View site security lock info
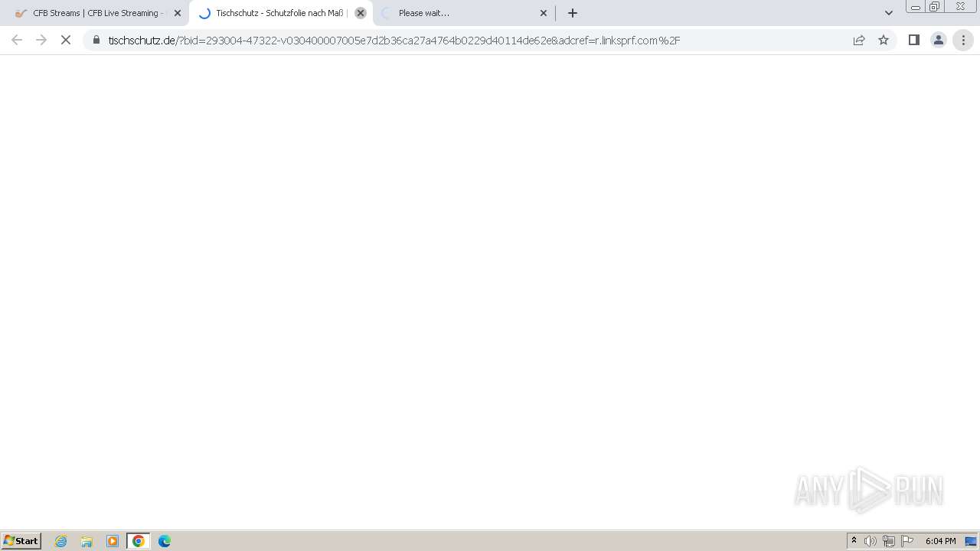This screenshot has width=980, height=551. 96,40
